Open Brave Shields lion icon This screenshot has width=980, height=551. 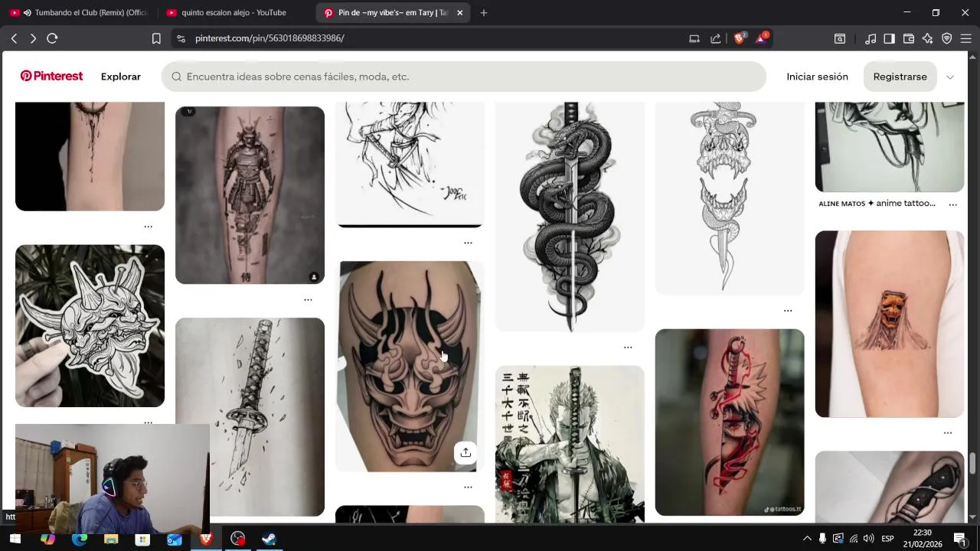tap(740, 37)
